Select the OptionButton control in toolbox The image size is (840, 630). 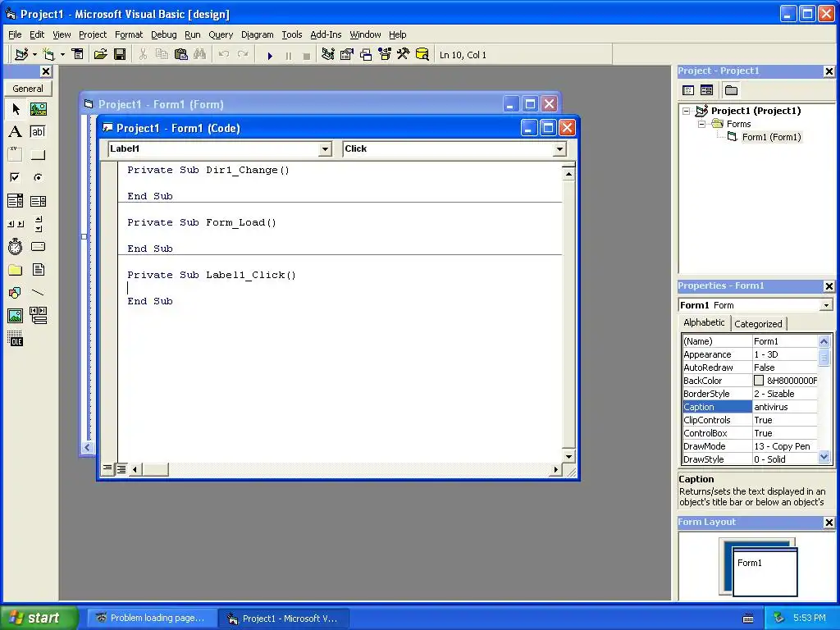(38, 177)
